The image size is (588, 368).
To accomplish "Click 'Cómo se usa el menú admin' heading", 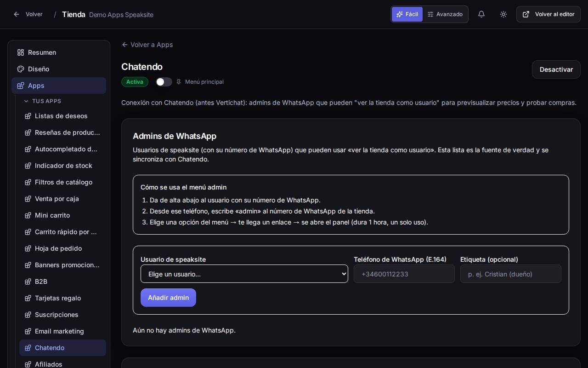I will tap(183, 187).
